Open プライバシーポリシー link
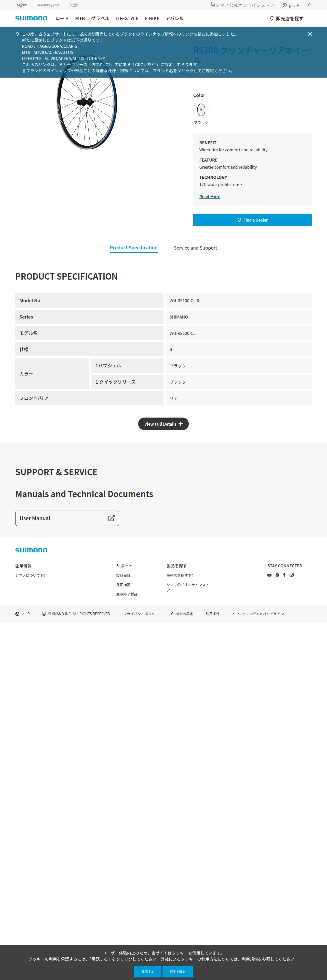The height and width of the screenshot is (980, 327). coord(141,614)
